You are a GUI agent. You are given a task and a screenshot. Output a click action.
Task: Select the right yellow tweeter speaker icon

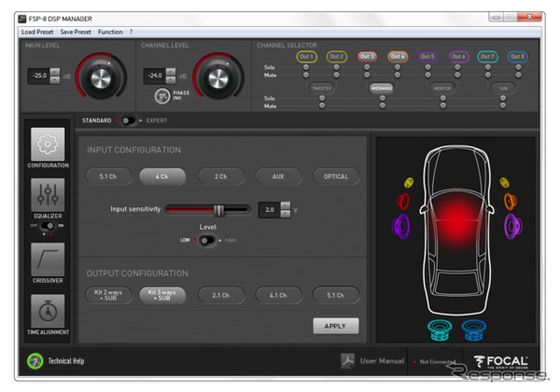[x=504, y=182]
